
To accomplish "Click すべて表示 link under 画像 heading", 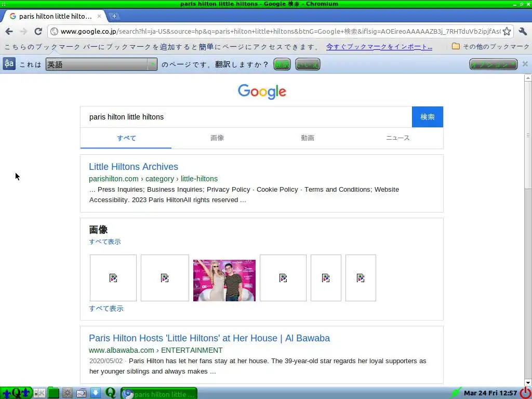I will click(x=105, y=242).
